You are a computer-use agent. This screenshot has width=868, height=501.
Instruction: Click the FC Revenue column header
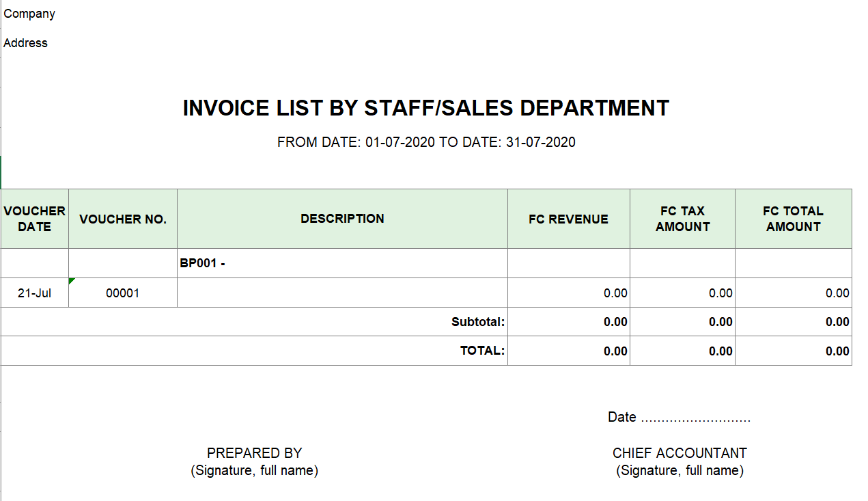[x=568, y=219]
